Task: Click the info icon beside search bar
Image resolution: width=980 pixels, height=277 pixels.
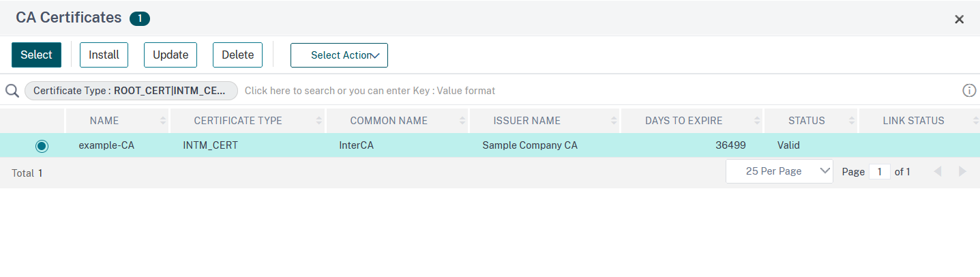Action: 969,91
